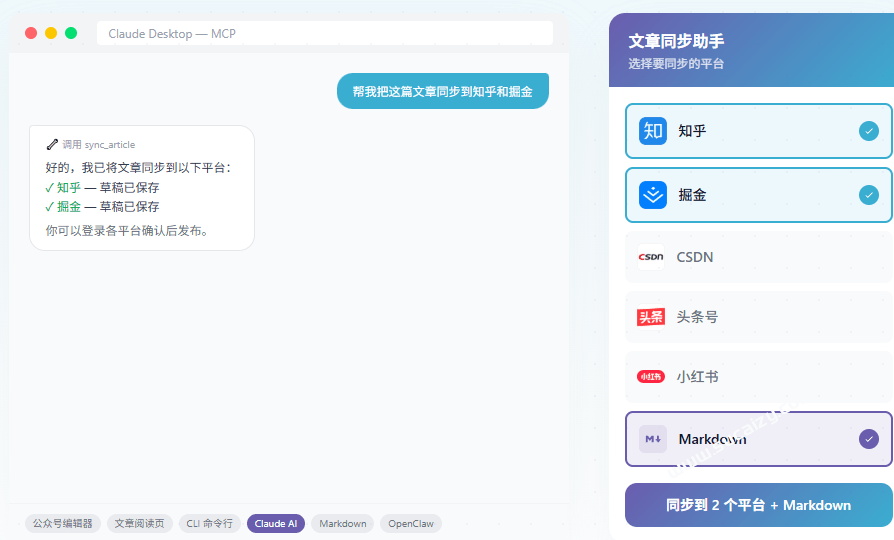
Task: Click the user message 帮我把这篇文章同步到知乎和掘金
Action: [442, 91]
